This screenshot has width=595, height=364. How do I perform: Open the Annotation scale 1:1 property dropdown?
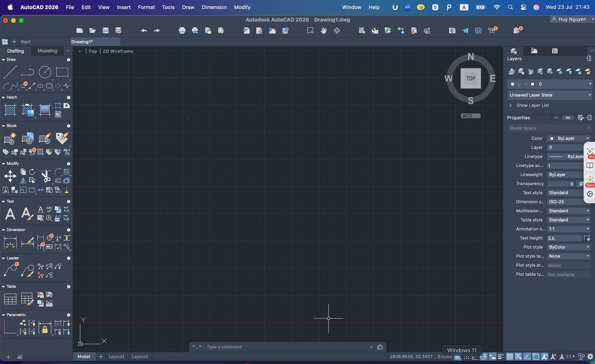pos(569,229)
